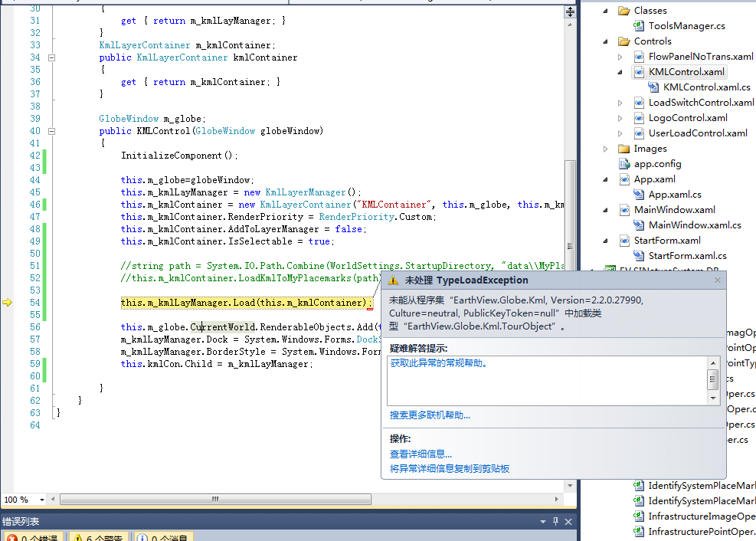Pin the 错误列表 panel with the pushpin
This screenshot has width=756, height=541.
click(x=555, y=521)
